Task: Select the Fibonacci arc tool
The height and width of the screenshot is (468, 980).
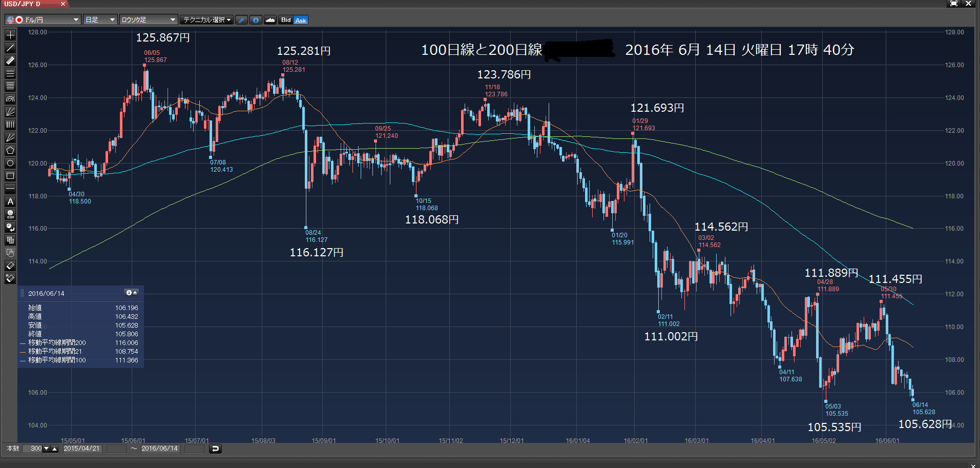Action: (x=10, y=99)
